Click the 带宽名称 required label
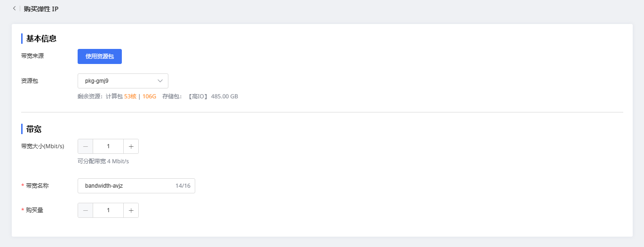The height and width of the screenshot is (247, 644). coord(37,186)
